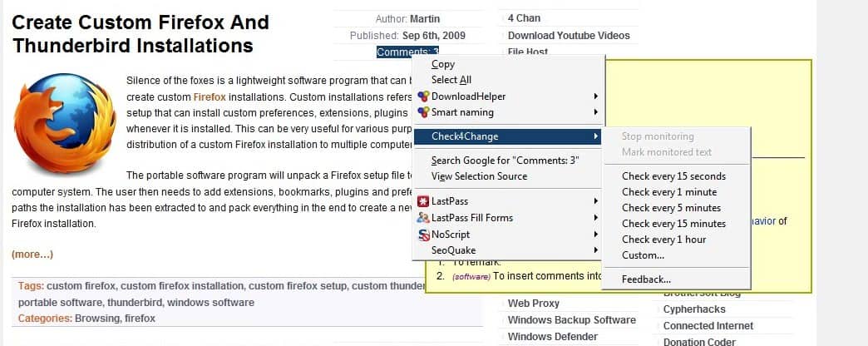Click the LastPass Fill Forms icon

(x=424, y=218)
